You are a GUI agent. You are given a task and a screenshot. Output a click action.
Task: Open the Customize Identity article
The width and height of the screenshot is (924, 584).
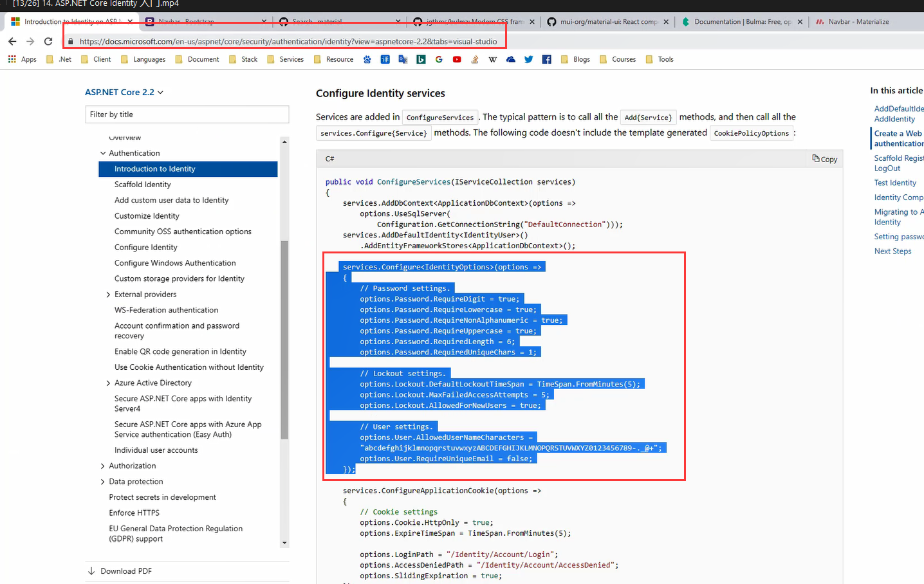pyautogui.click(x=147, y=216)
